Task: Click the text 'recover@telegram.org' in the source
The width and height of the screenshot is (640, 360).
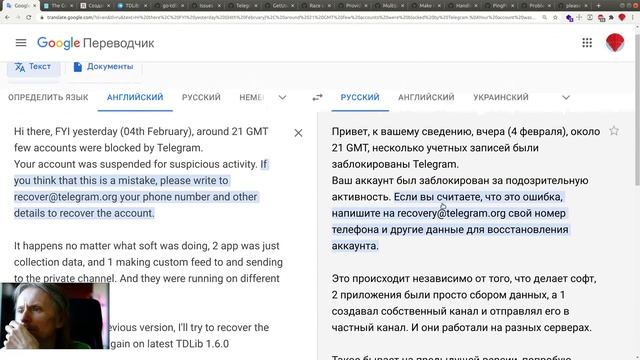Action: tap(65, 197)
